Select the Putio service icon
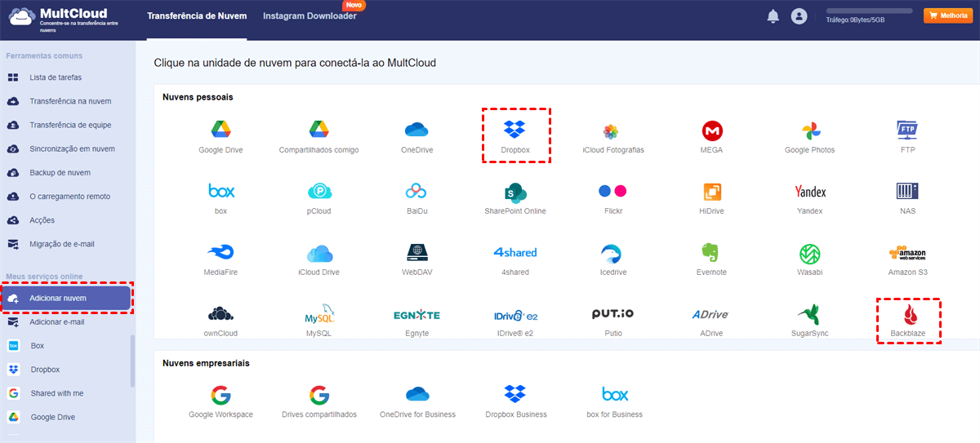Image resolution: width=980 pixels, height=443 pixels. tap(612, 321)
